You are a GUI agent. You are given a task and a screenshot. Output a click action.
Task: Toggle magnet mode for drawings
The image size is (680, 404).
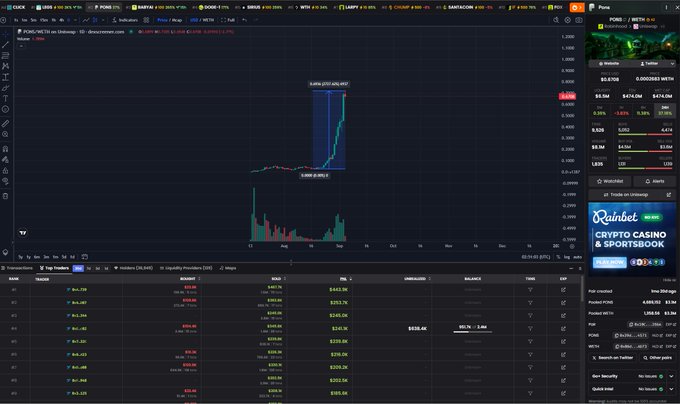[5, 149]
